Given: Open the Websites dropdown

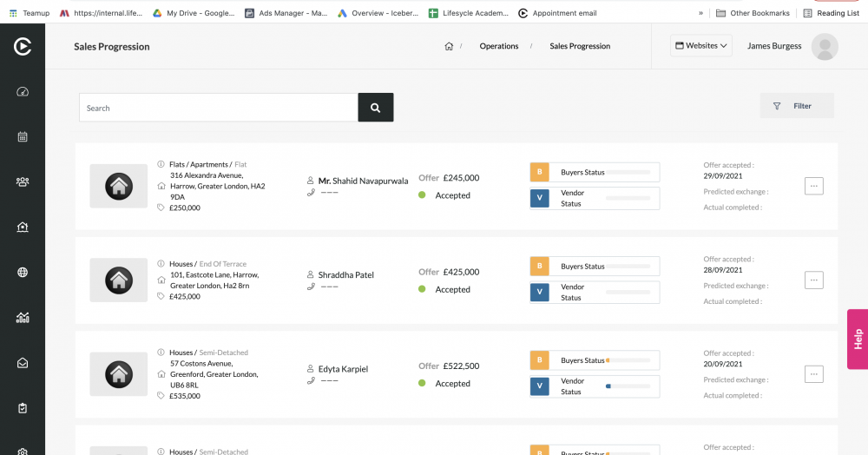Looking at the screenshot, I should pos(701,46).
